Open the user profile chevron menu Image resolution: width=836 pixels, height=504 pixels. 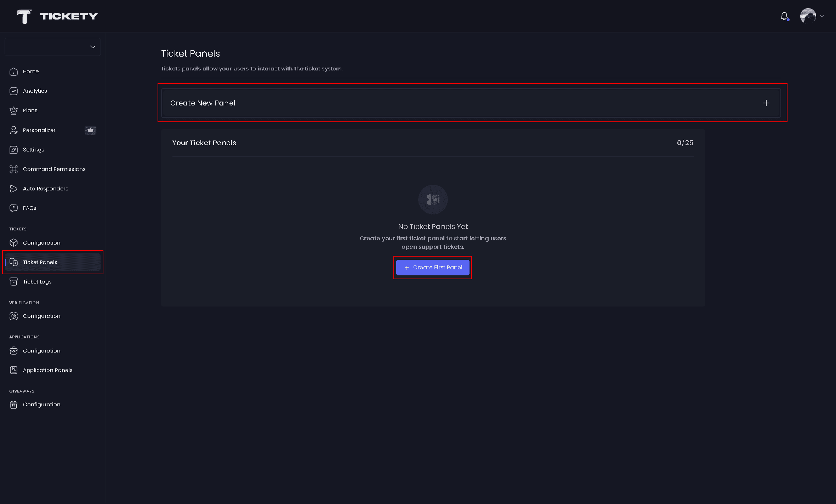[x=821, y=16]
